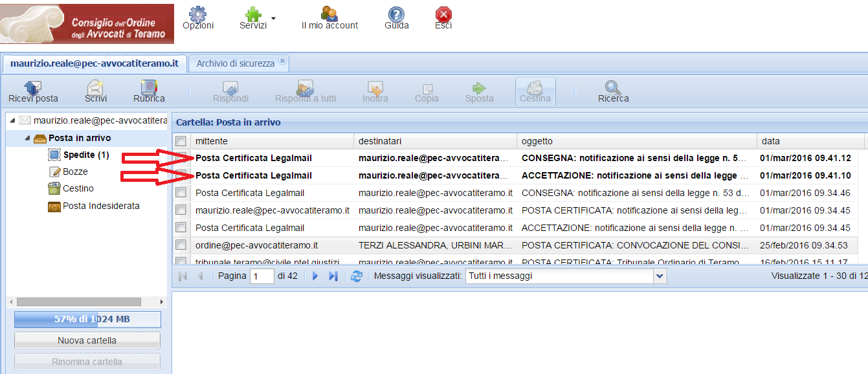Select checkbox for 09.34.46 CONSEGNA message
The image size is (868, 374).
click(181, 193)
